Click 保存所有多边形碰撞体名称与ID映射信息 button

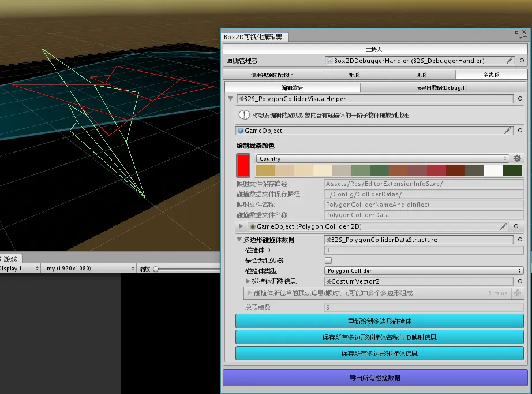[380, 337]
